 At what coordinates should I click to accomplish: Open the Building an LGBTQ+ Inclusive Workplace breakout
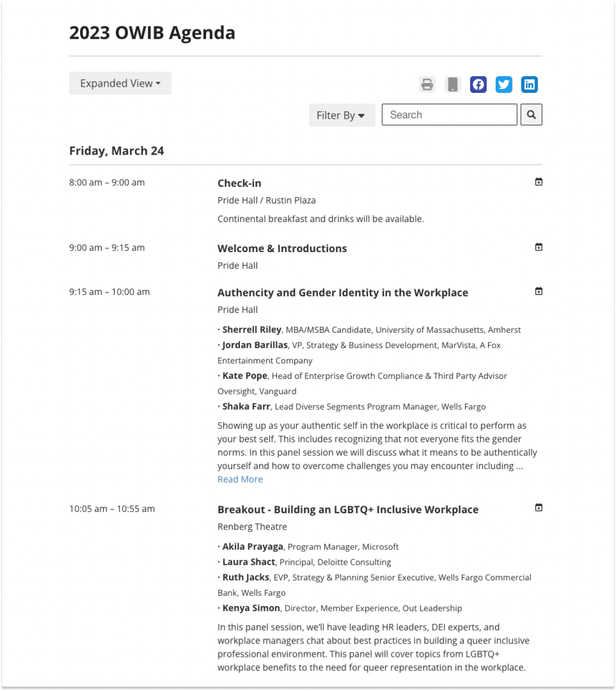coord(348,509)
